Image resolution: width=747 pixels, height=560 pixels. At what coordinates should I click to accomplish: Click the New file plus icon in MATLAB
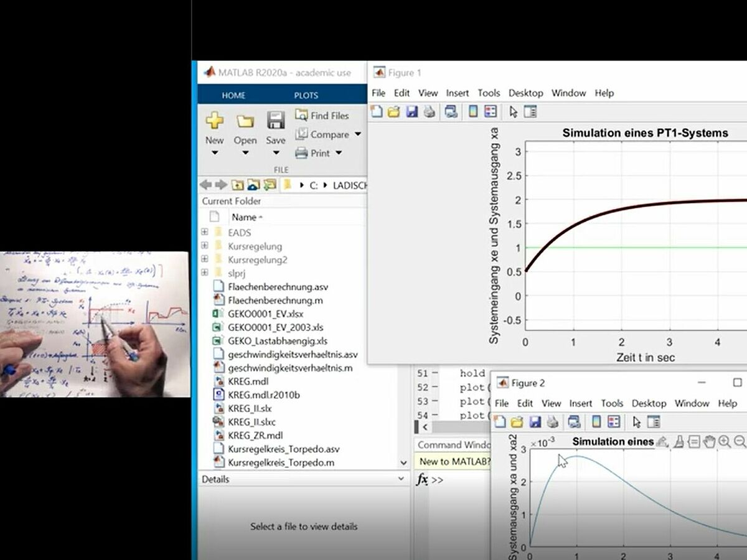pyautogui.click(x=214, y=120)
